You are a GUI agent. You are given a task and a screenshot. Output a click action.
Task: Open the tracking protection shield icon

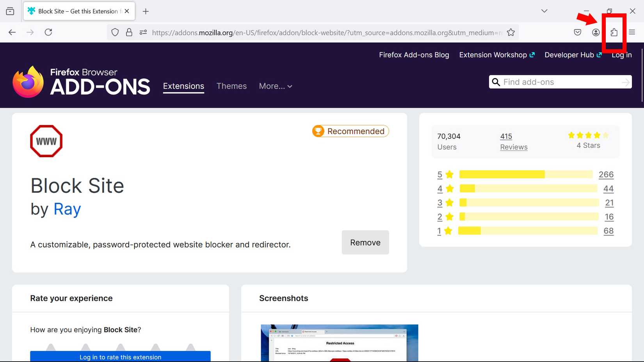[x=115, y=32]
